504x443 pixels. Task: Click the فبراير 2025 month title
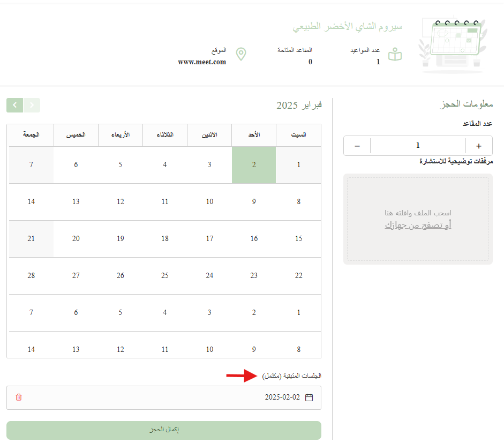299,105
